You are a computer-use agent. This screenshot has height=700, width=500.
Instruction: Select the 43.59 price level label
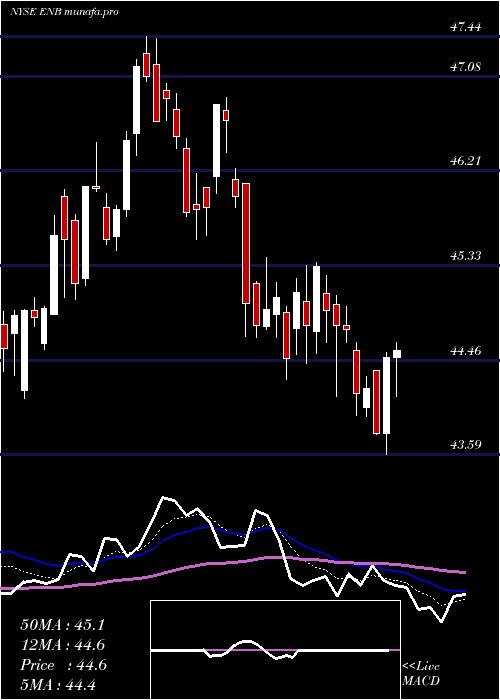click(466, 445)
